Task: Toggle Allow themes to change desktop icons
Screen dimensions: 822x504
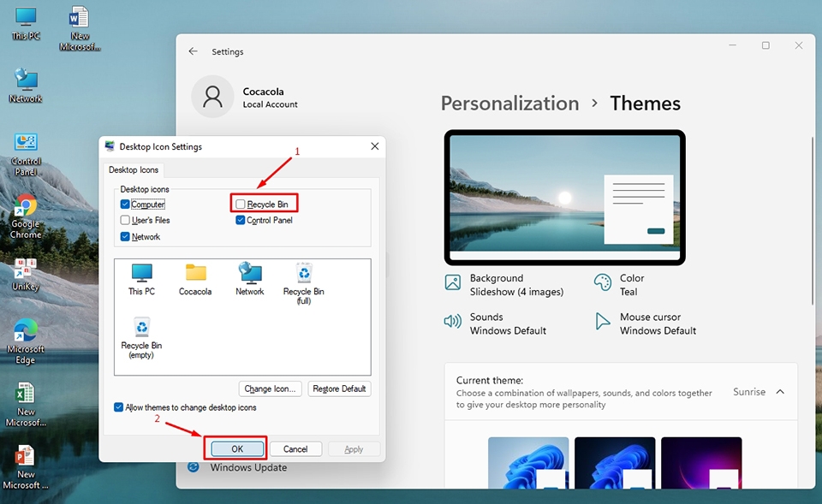Action: tap(118, 407)
